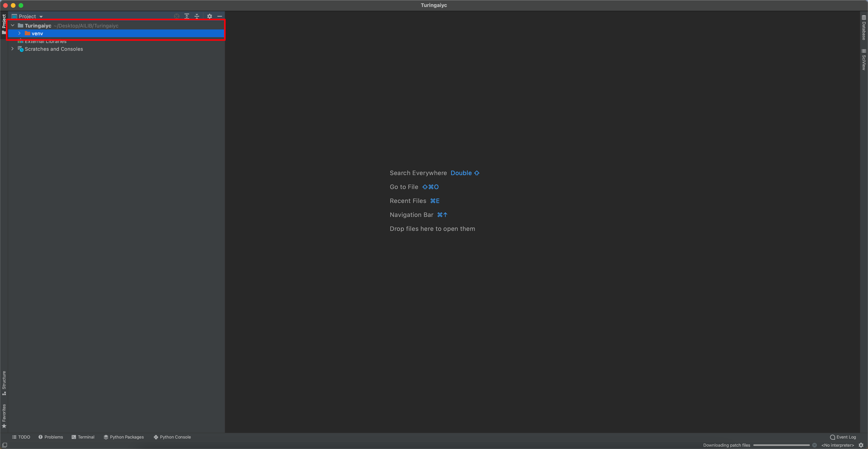
Task: Open the Structure tool window tab
Action: click(x=4, y=383)
